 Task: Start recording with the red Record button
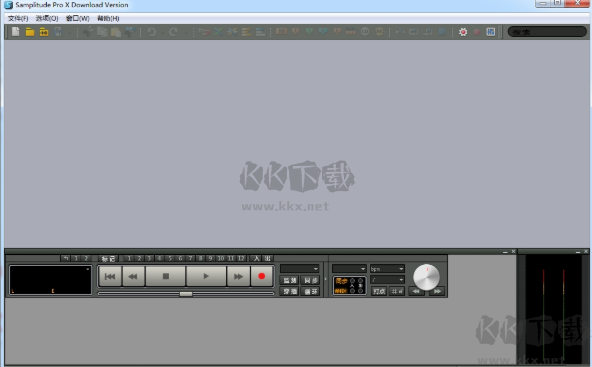(261, 276)
